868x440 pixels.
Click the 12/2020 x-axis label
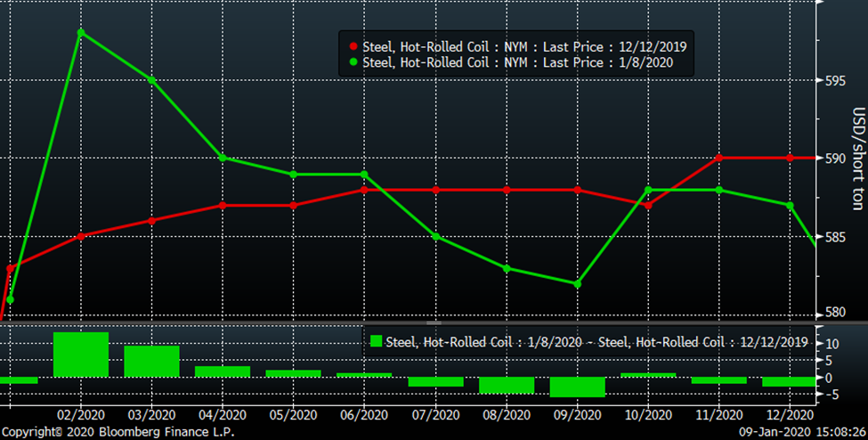tap(789, 414)
